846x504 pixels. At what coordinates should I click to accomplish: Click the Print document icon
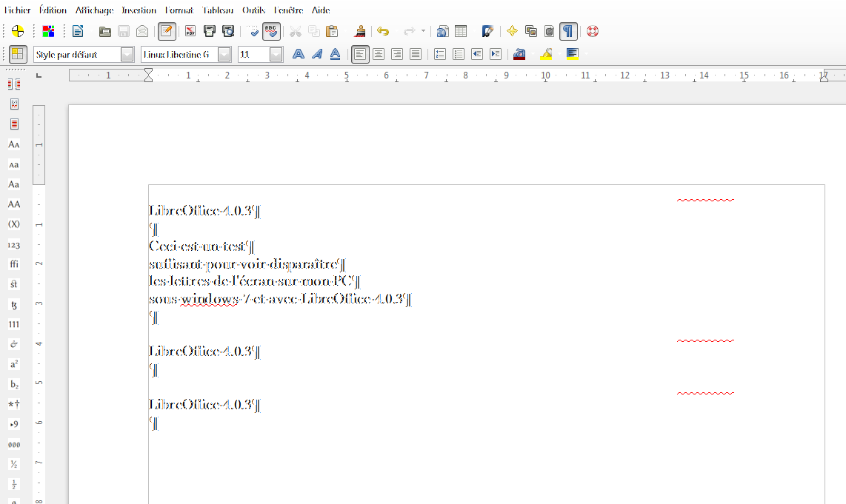[x=210, y=31]
